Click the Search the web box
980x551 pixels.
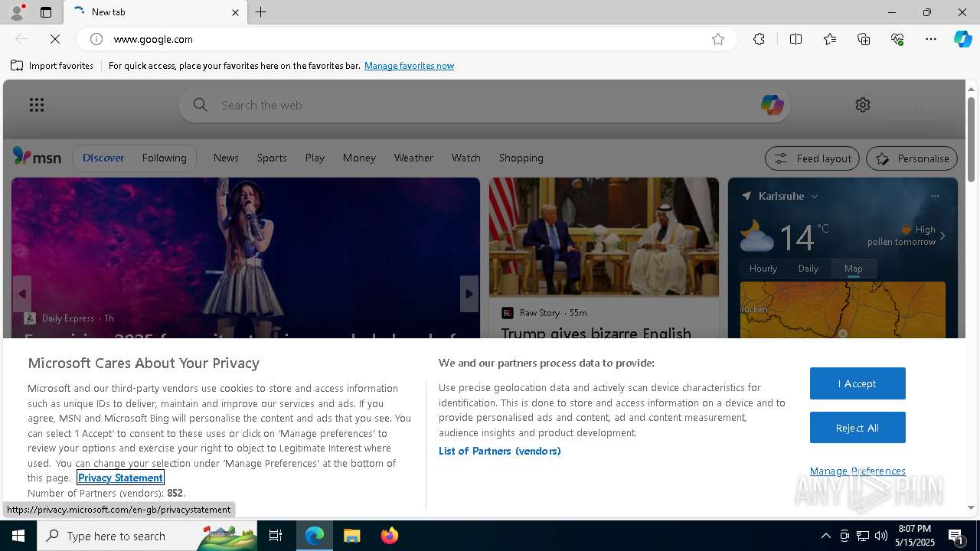point(485,105)
